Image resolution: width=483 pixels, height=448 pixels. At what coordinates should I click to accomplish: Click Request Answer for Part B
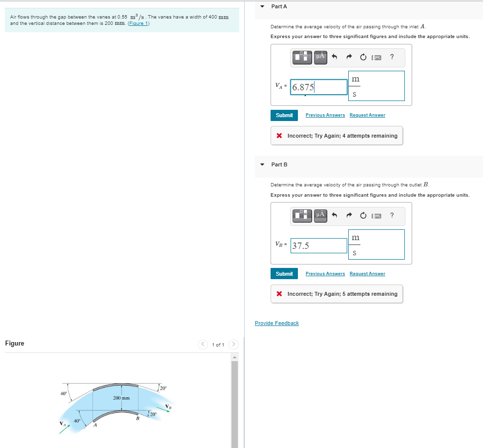pos(367,273)
